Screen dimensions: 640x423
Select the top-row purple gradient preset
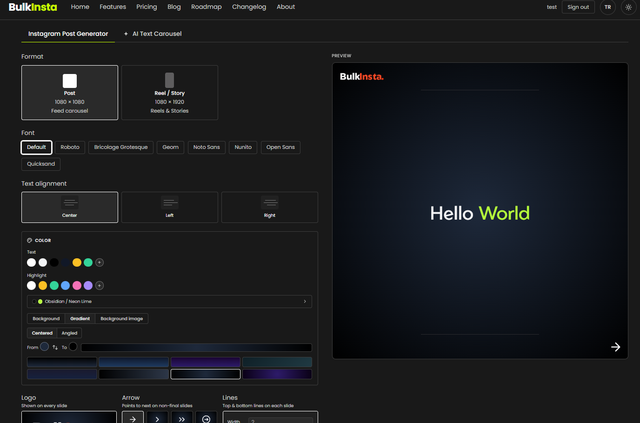205,362
